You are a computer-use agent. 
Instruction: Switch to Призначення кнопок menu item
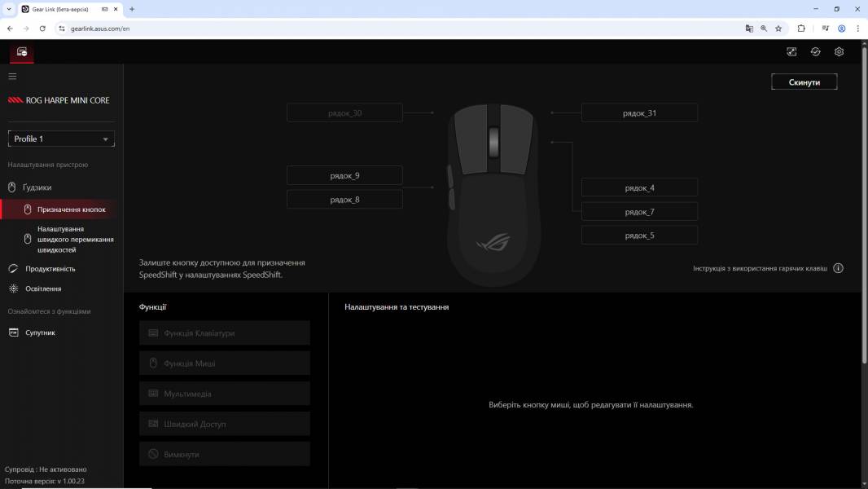[x=72, y=209]
